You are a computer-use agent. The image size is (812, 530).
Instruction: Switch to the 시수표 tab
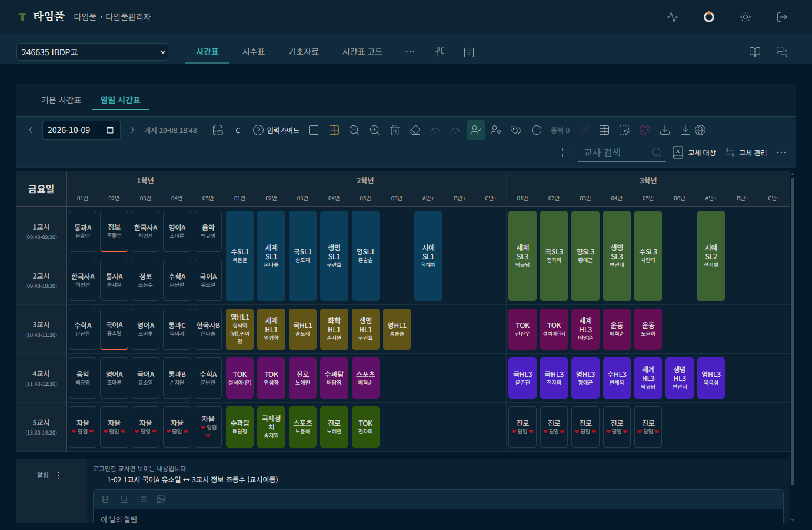tap(254, 52)
